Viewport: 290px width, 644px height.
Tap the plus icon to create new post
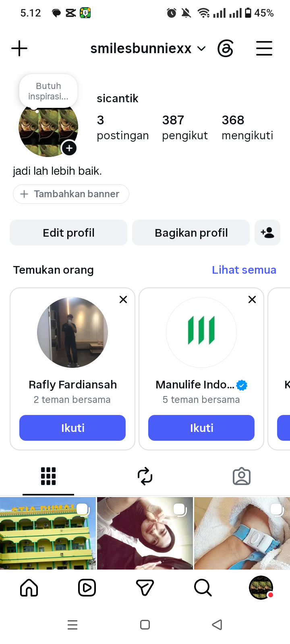(19, 49)
